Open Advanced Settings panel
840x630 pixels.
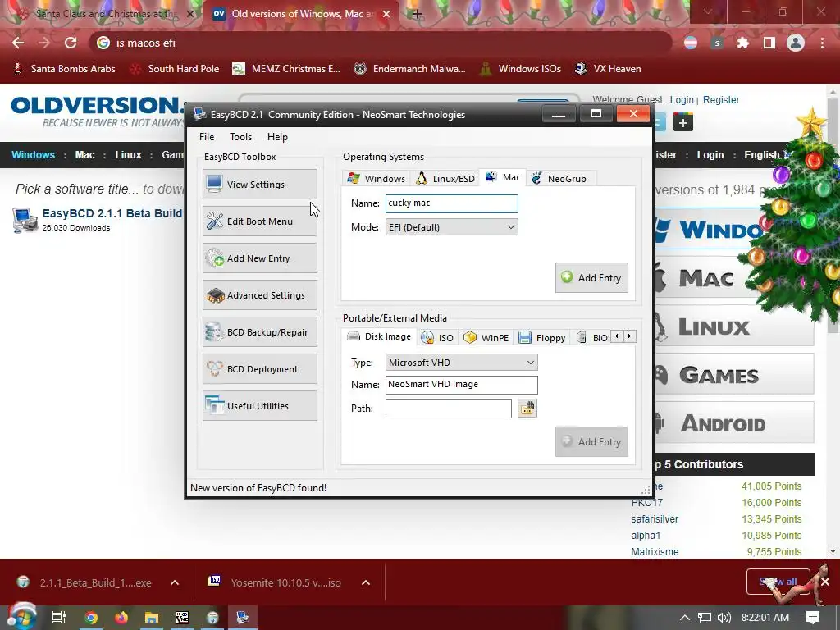pos(260,295)
